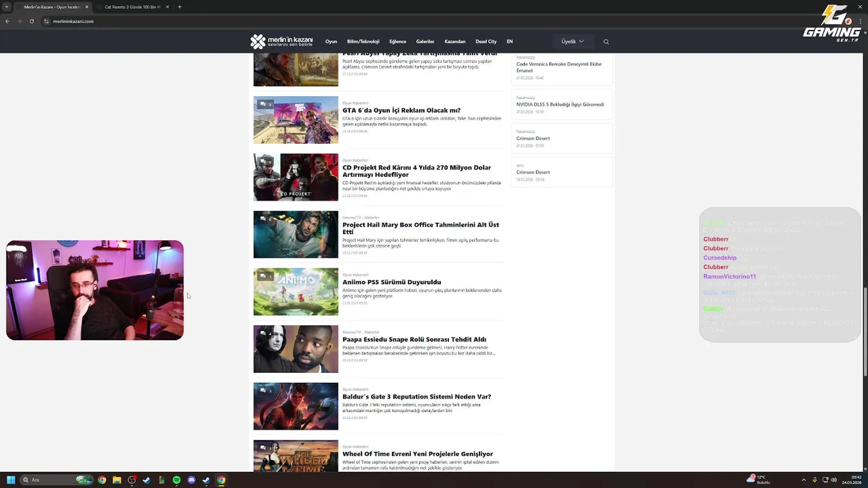Image resolution: width=868 pixels, height=488 pixels.
Task: Open NVIDIA DLSS 5 sidebar post
Action: coord(561,104)
